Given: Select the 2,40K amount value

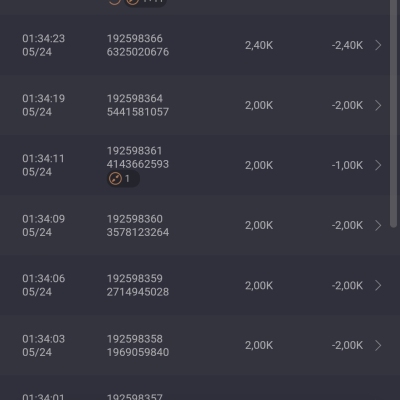Looking at the screenshot, I should (259, 45).
